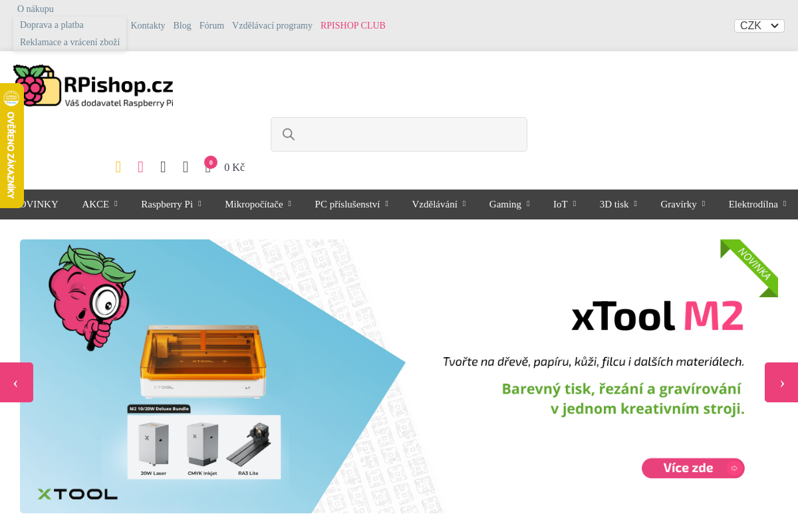Click the Více zde banner button
This screenshot has width=798, height=532.
coord(693,468)
